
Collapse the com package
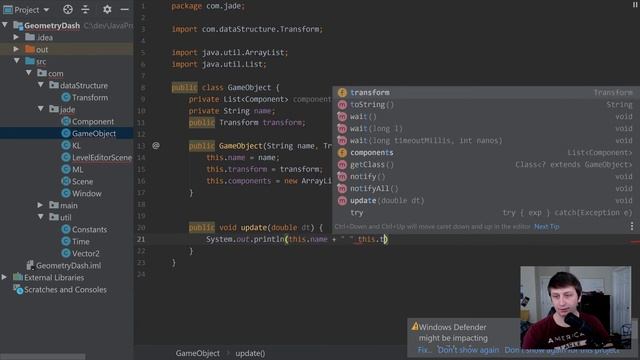(29, 73)
